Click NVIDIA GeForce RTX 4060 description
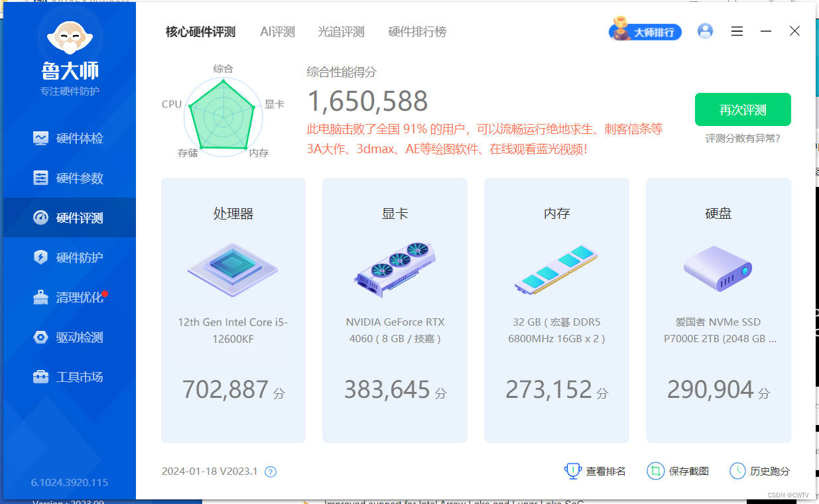Screen dimensions: 819x504 pyautogui.click(x=395, y=330)
